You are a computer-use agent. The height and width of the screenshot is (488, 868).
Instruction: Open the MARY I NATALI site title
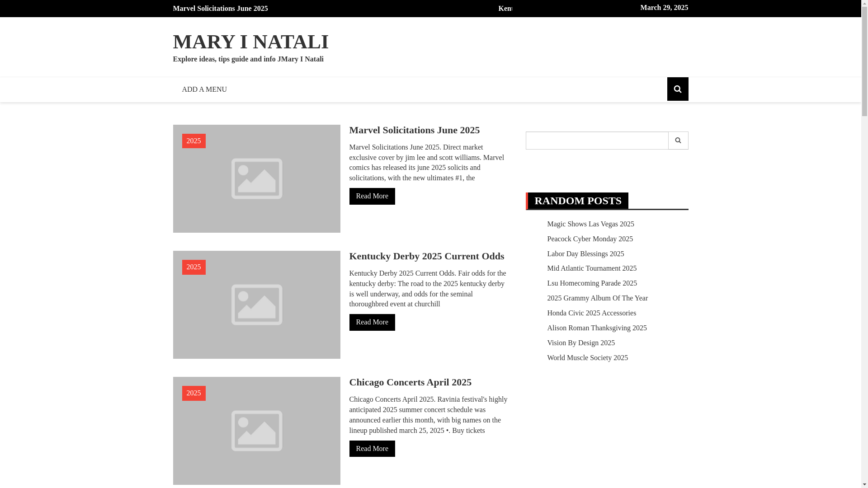tap(250, 42)
